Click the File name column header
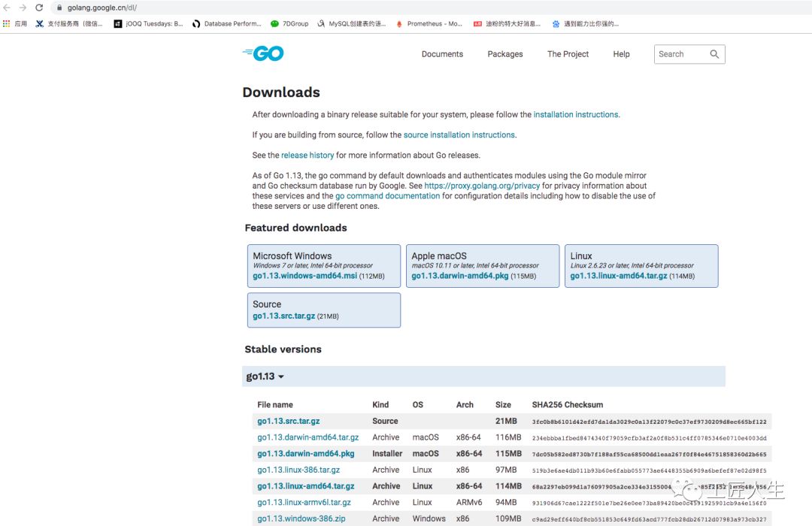 point(275,405)
